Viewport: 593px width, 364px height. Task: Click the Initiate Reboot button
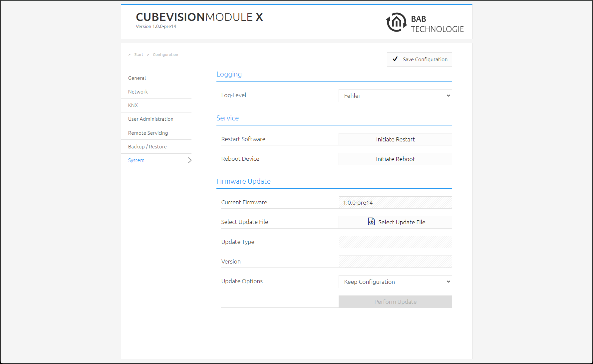(395, 159)
